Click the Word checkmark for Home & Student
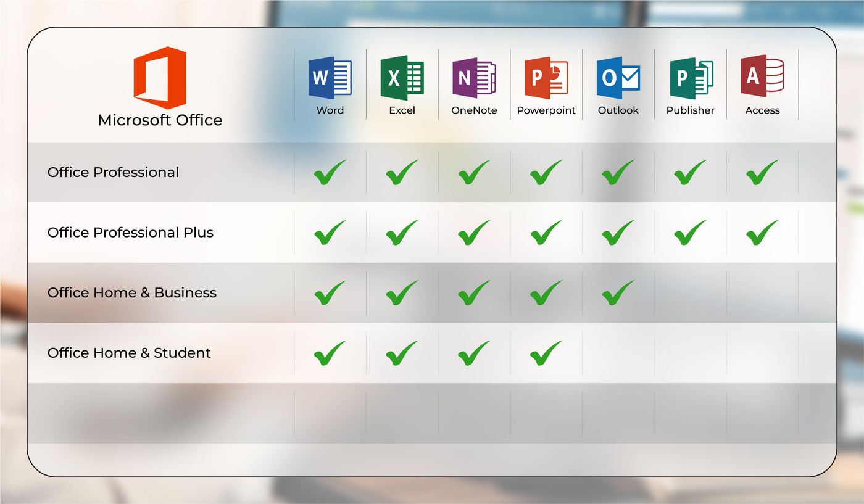This screenshot has height=504, width=864. click(330, 353)
